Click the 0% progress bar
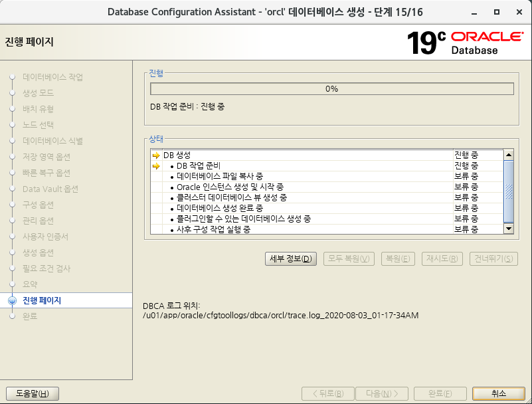532x404 pixels. (332, 89)
